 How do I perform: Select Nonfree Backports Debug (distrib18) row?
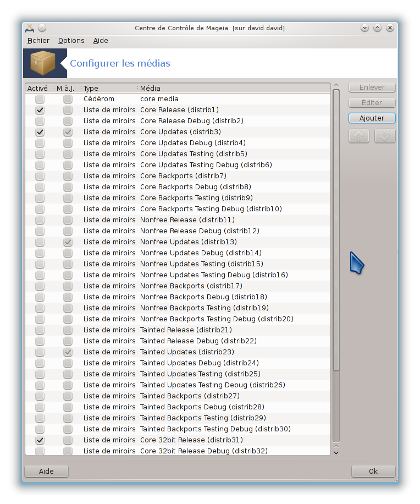178,297
